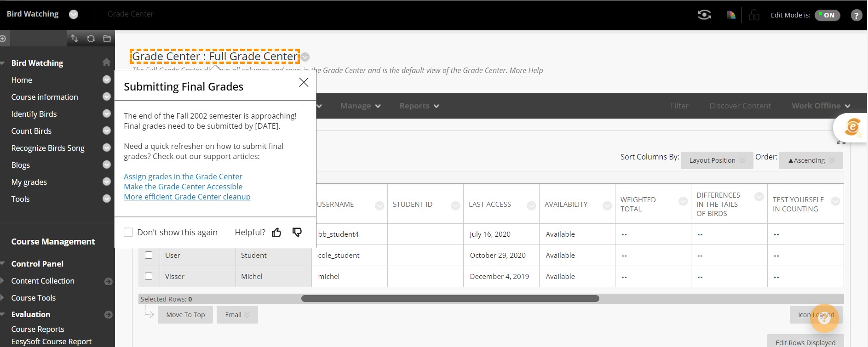The height and width of the screenshot is (347, 868).
Task: Open Last Access column options arrow
Action: [531, 206]
